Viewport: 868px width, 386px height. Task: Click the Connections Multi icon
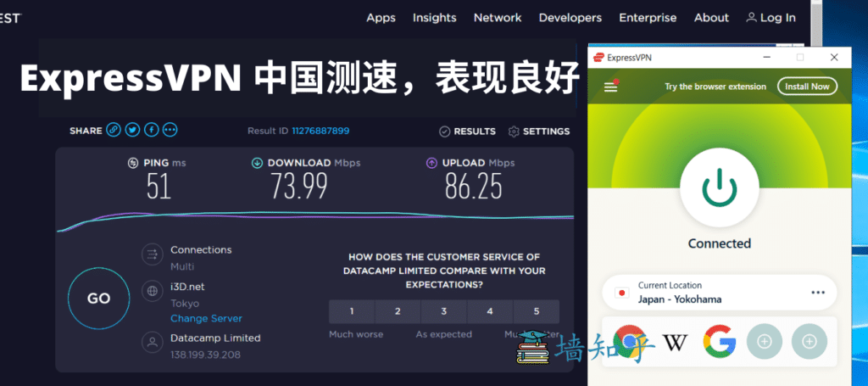152,255
